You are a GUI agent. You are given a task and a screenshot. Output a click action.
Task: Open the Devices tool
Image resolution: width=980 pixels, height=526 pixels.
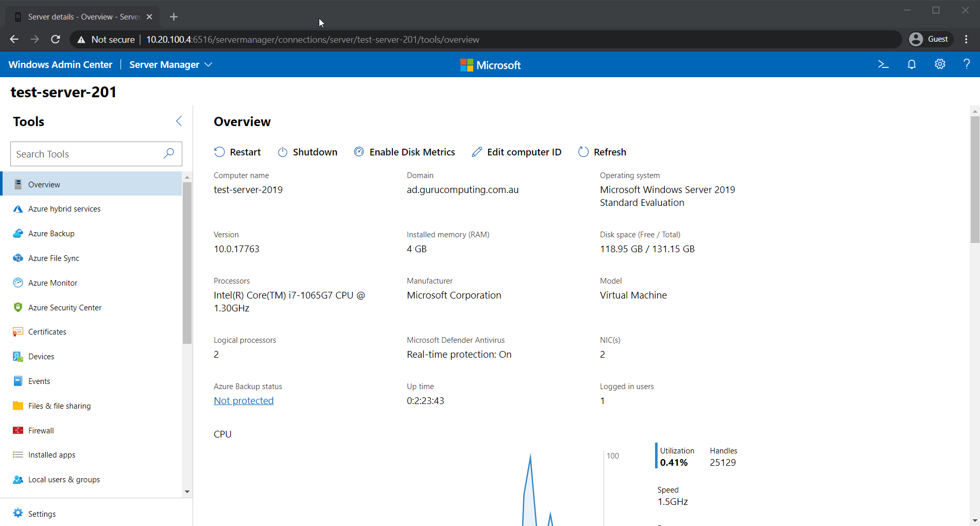(x=41, y=356)
